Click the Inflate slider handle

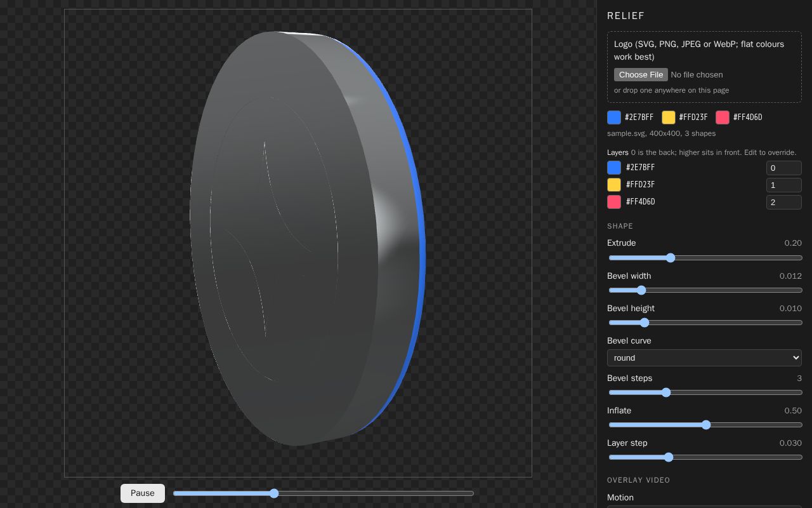(706, 425)
